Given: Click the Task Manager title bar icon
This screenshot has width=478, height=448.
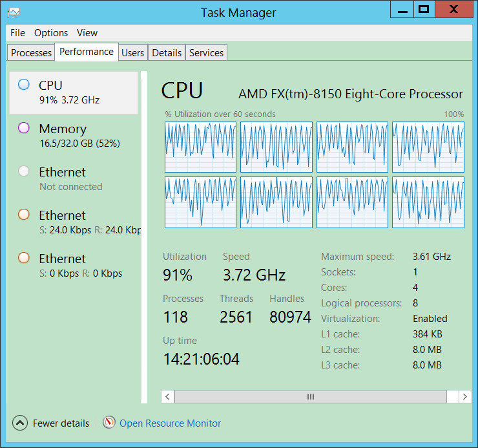Looking at the screenshot, I should pyautogui.click(x=14, y=12).
